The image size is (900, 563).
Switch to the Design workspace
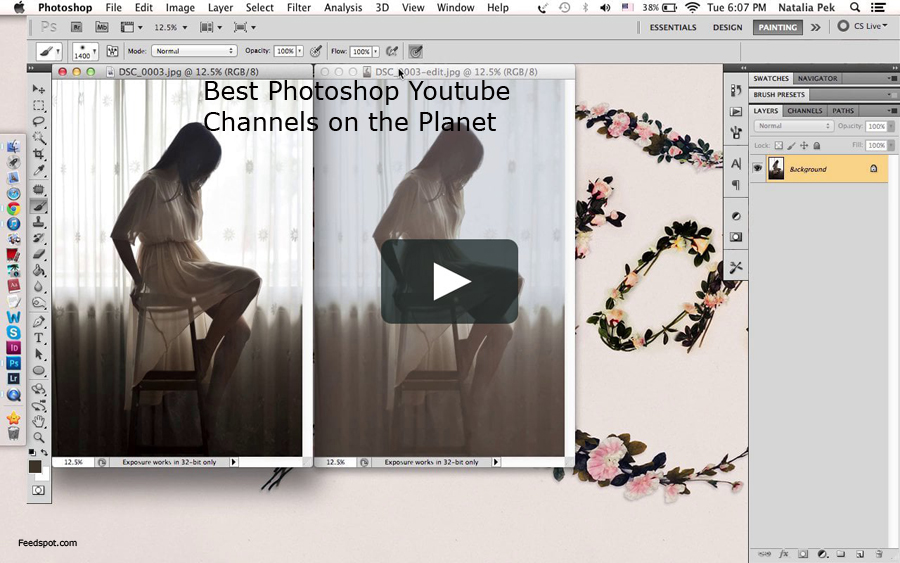[x=727, y=27]
